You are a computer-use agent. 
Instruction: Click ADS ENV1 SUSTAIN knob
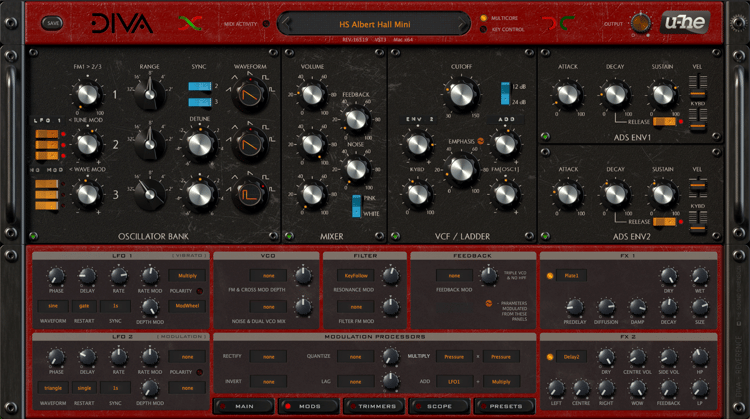[662, 94]
